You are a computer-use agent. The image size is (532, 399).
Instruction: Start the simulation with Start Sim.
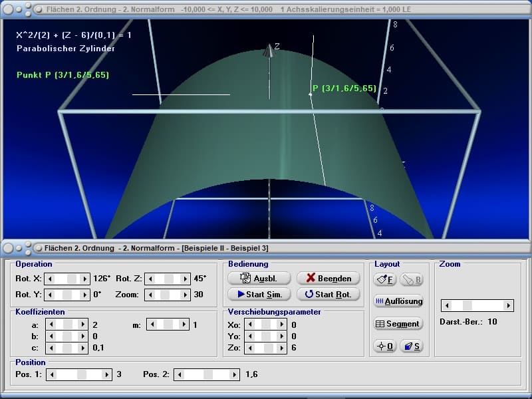click(x=259, y=294)
